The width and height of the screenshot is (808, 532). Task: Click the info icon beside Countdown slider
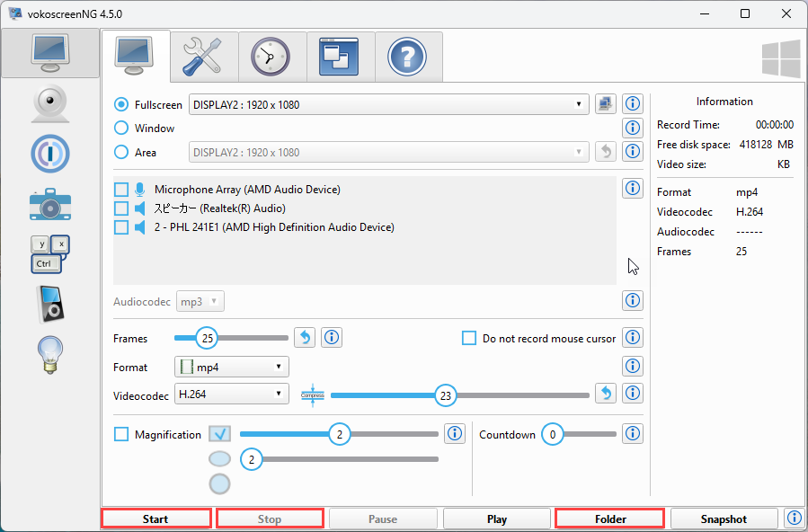(x=632, y=434)
